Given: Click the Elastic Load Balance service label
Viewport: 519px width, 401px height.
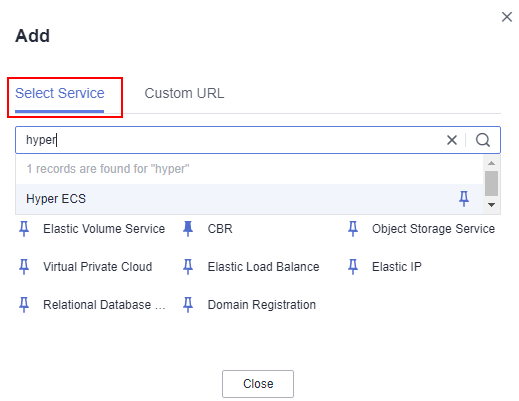Looking at the screenshot, I should point(263,267).
